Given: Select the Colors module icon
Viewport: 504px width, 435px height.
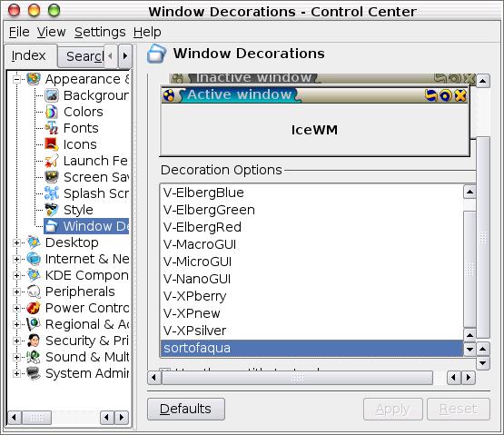Looking at the screenshot, I should click(x=52, y=112).
